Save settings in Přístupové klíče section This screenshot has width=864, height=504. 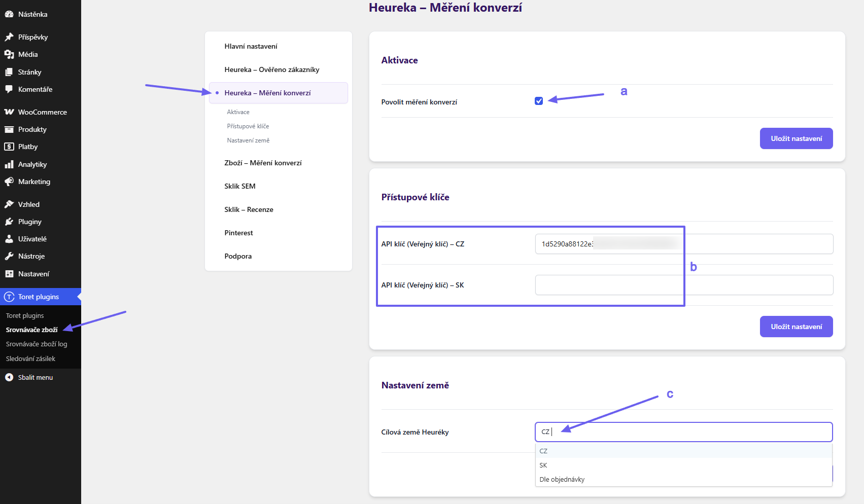point(796,327)
